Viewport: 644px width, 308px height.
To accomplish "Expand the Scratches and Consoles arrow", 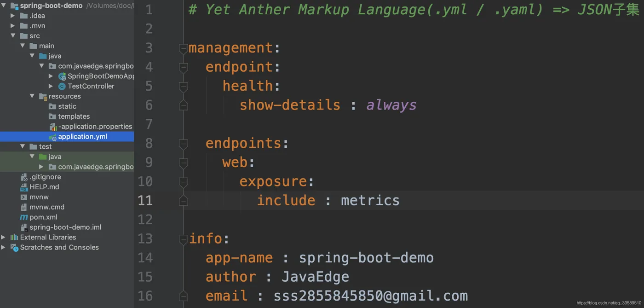I will pyautogui.click(x=4, y=248).
